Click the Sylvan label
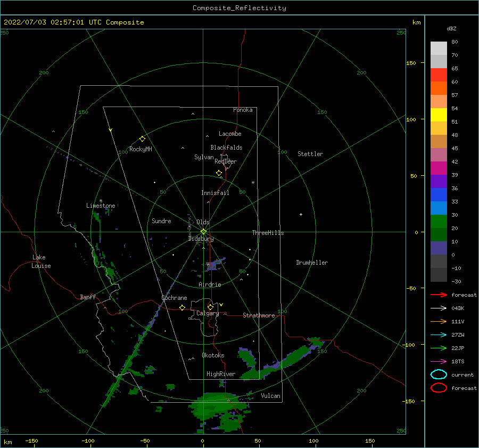This screenshot has width=479, height=448. click(x=204, y=157)
